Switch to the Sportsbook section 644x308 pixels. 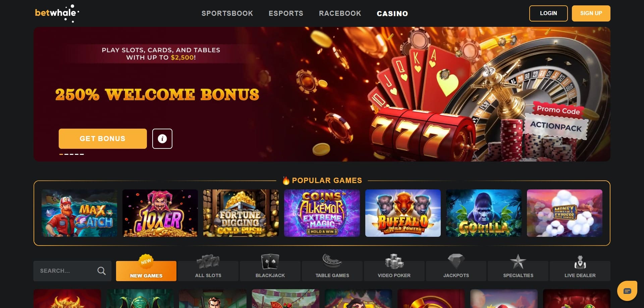(227, 13)
